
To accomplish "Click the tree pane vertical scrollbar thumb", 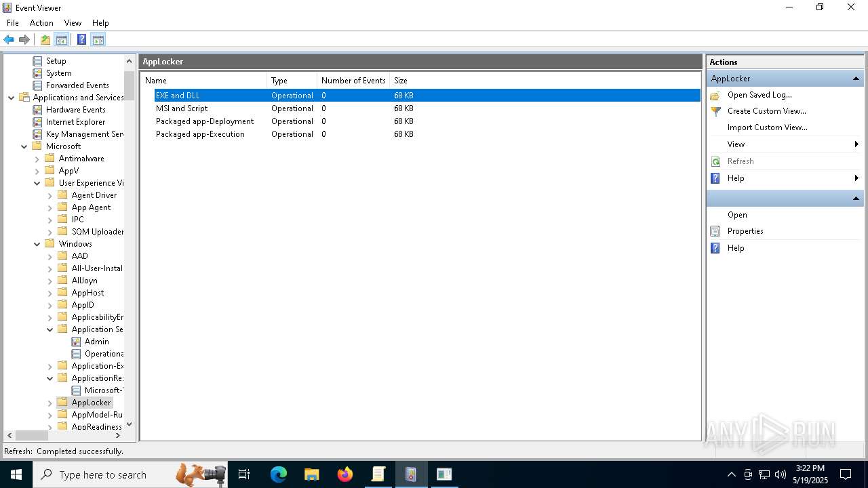I will tap(130, 86).
